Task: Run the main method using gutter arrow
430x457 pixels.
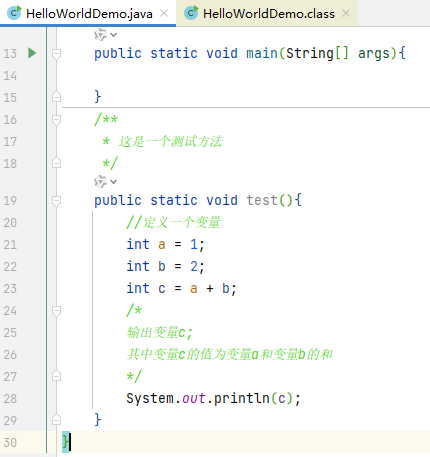Action: (32, 53)
